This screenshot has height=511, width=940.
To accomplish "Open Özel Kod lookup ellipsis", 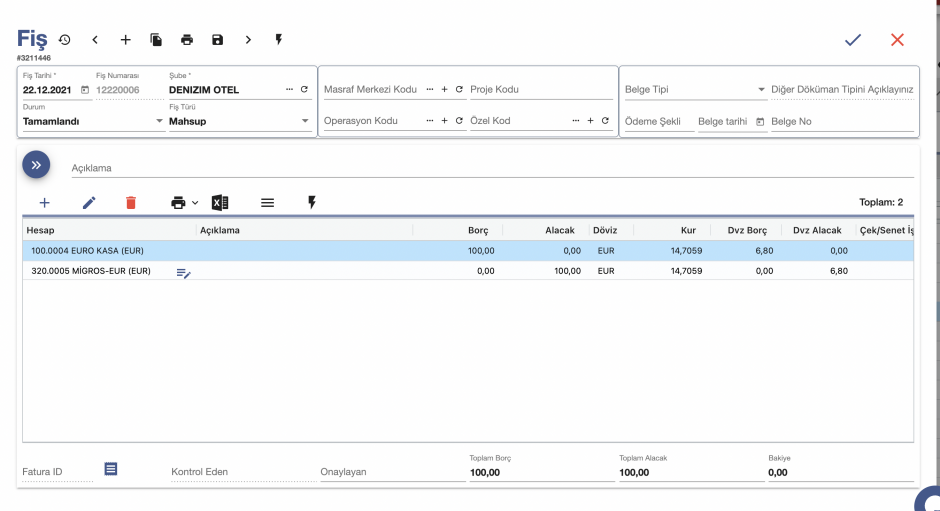I will [x=576, y=121].
